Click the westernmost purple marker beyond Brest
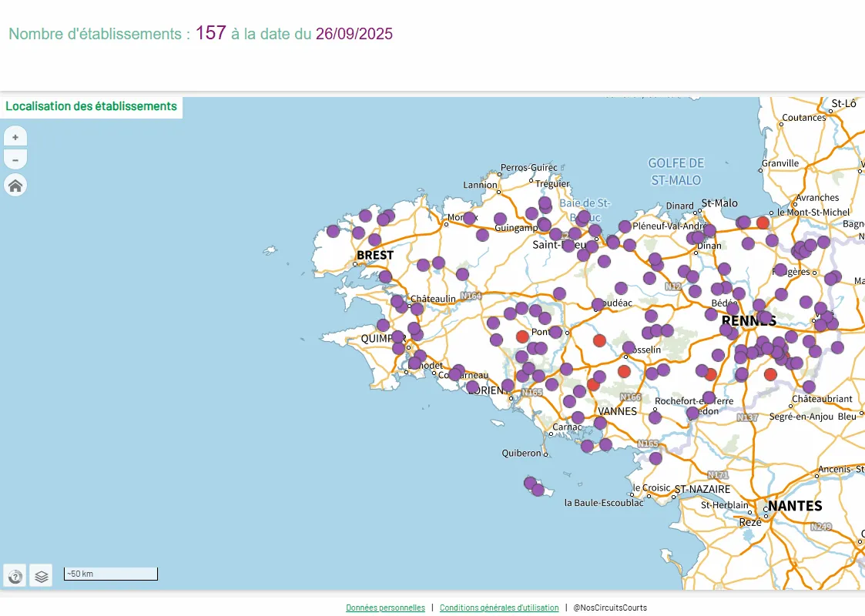865x616 pixels. [333, 231]
